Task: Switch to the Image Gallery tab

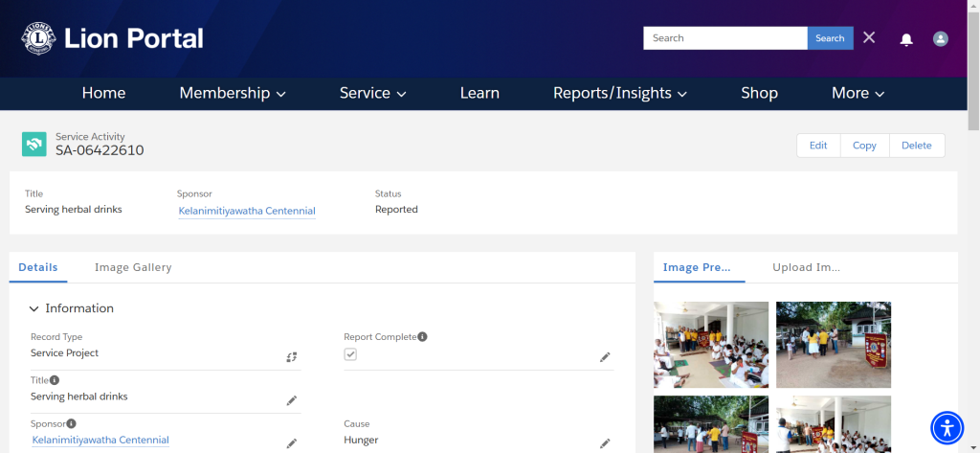Action: coord(133,267)
